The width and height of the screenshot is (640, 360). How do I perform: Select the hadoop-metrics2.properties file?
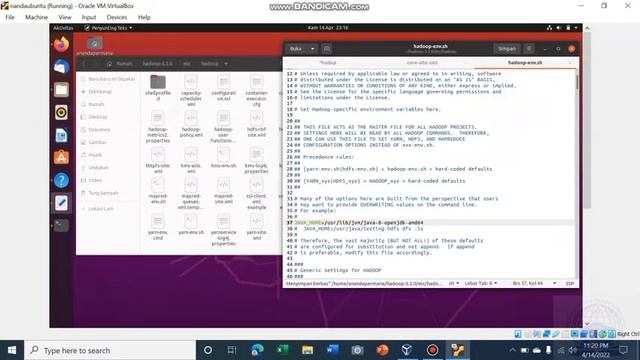click(158, 127)
